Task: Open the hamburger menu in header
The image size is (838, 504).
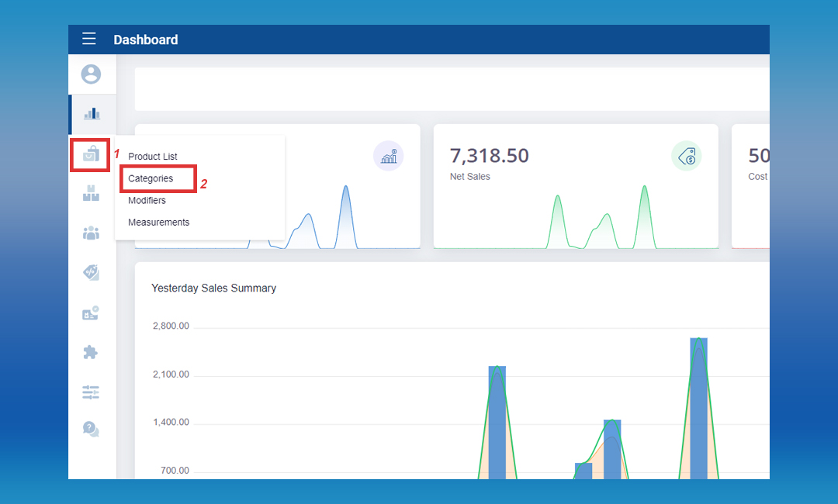Action: pos(89,40)
